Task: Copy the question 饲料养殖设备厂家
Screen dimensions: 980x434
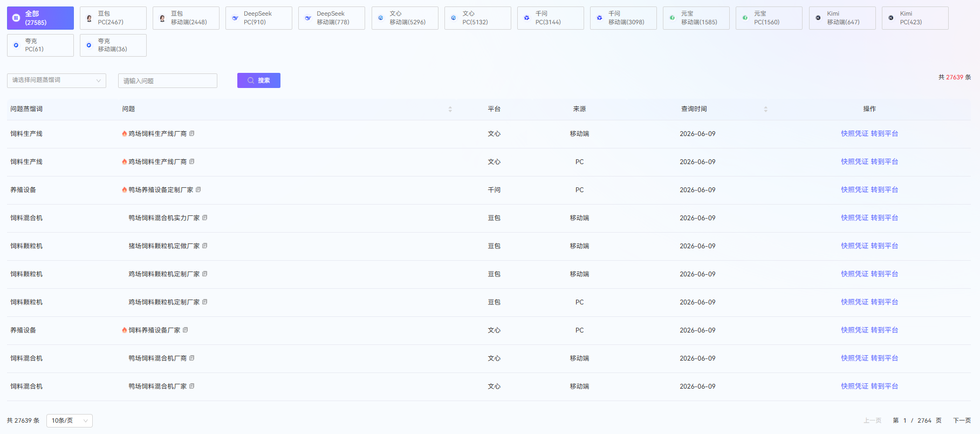Action: click(x=186, y=330)
